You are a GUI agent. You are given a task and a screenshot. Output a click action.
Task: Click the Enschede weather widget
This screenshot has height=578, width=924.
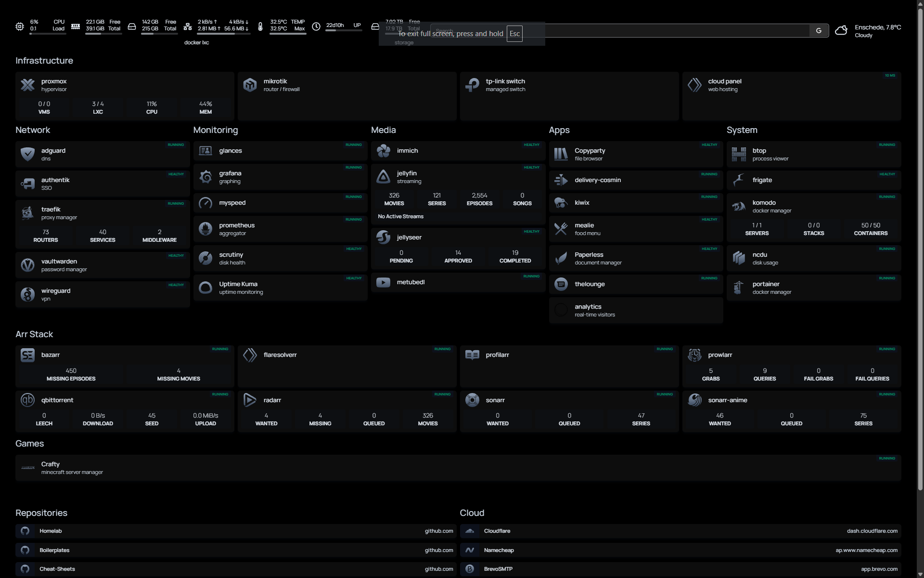868,31
